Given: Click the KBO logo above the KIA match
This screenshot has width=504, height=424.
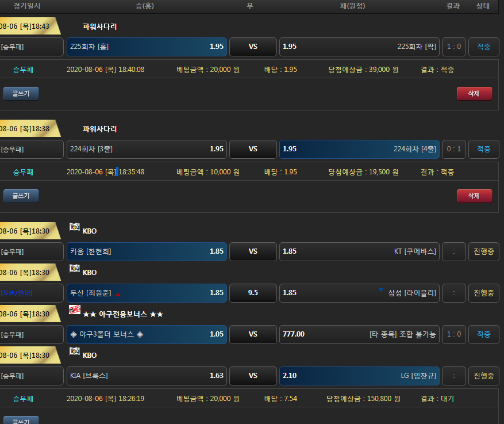Looking at the screenshot, I should 74,352.
